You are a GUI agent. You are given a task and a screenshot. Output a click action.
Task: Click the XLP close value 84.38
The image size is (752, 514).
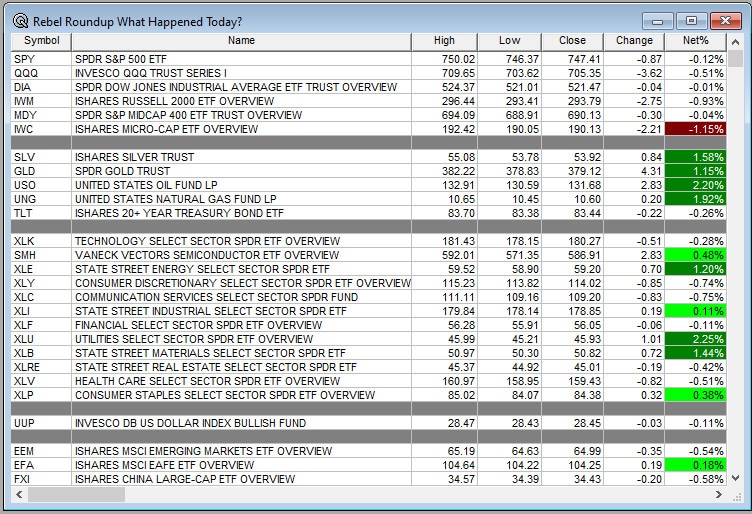pyautogui.click(x=572, y=395)
